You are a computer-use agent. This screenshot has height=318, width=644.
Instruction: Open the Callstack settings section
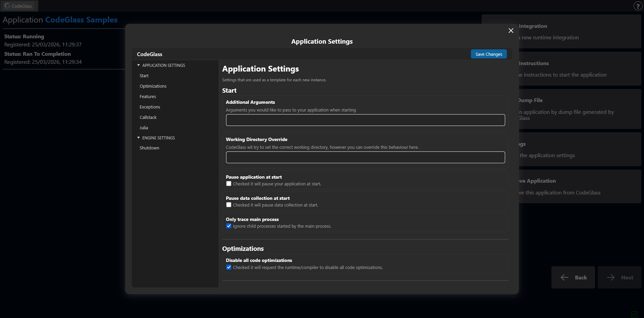point(148,117)
